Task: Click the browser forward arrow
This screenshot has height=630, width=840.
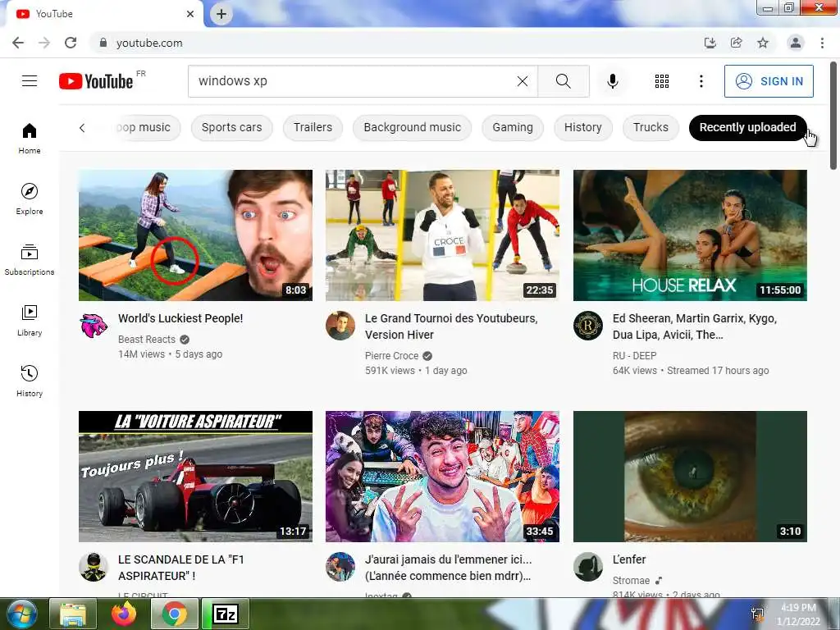Action: tap(44, 43)
